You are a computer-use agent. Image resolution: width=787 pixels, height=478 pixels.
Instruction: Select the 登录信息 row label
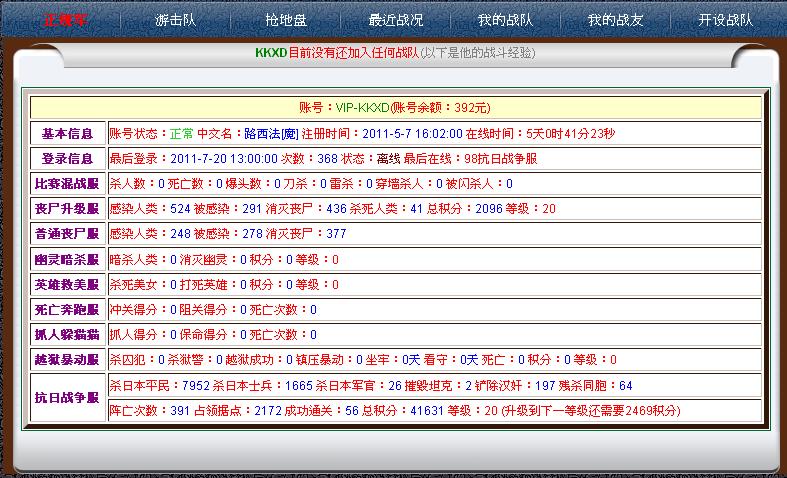coord(67,159)
